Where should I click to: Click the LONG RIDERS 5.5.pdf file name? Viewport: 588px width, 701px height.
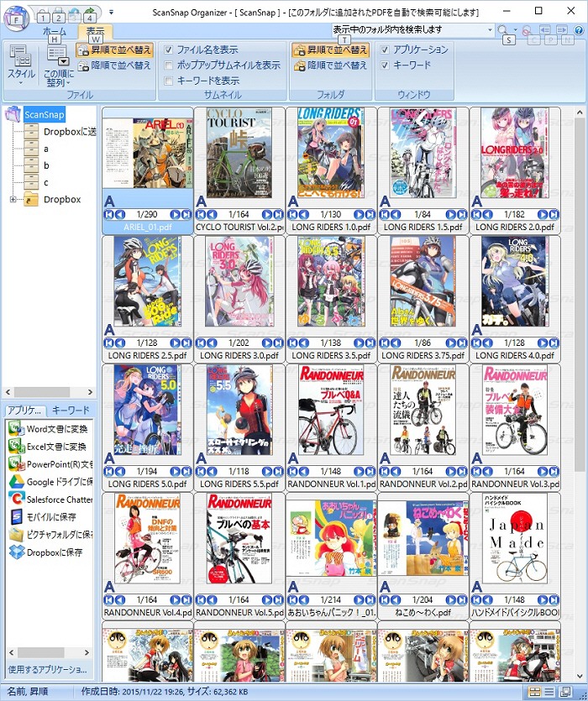(x=239, y=484)
